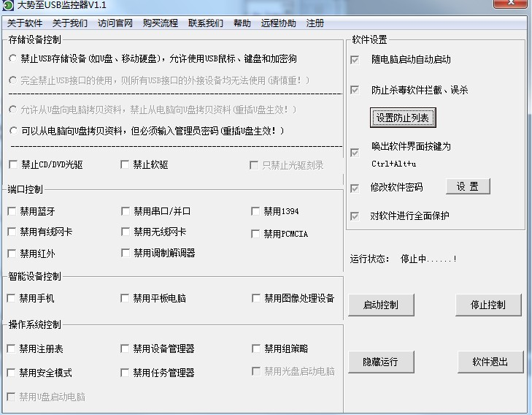Select 可以从电脑向U盘拷贝资料 radio option
This screenshot has width=532, height=415.
(x=13, y=131)
